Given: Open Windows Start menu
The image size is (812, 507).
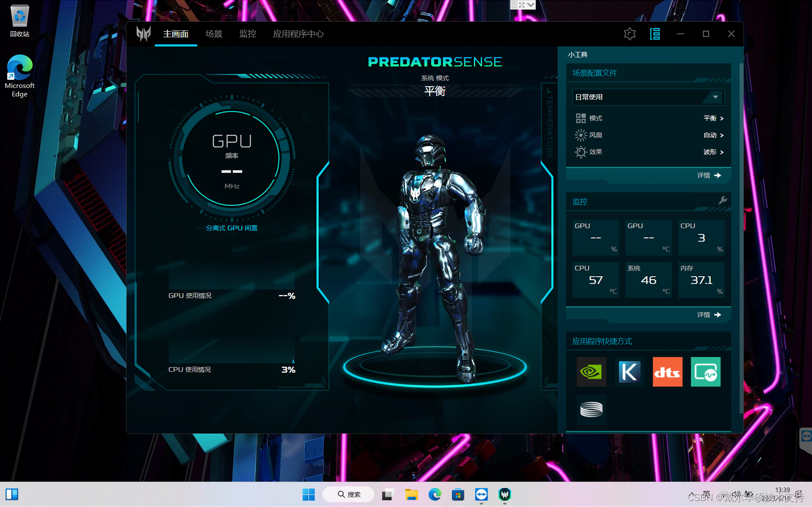Looking at the screenshot, I should tap(308, 495).
